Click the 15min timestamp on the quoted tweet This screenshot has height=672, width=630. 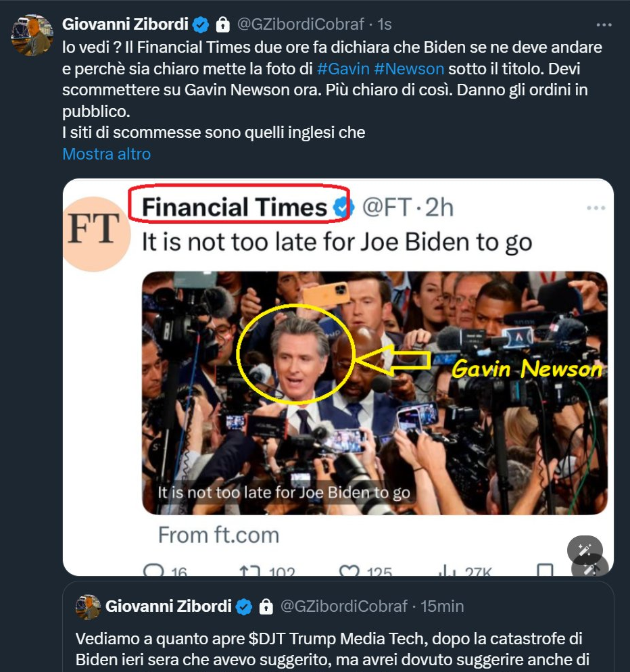click(x=442, y=606)
